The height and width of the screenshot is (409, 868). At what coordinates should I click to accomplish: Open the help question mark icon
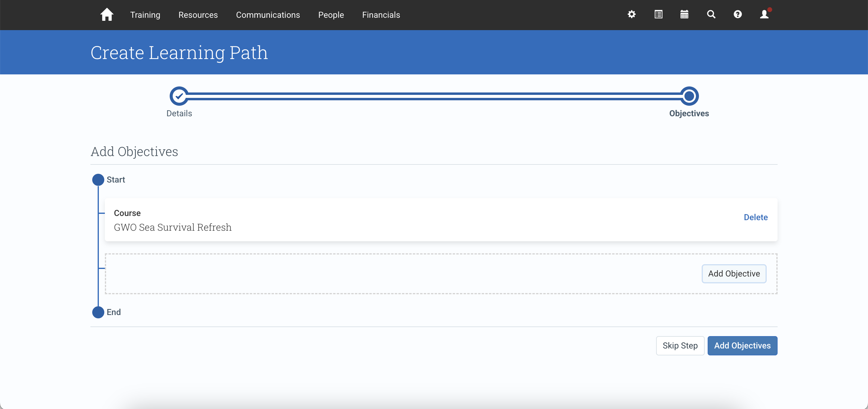pyautogui.click(x=737, y=14)
